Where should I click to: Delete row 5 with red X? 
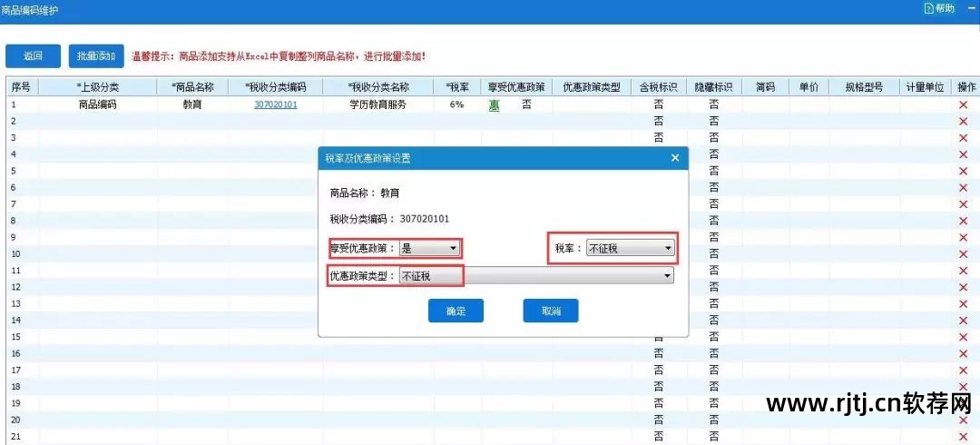click(x=963, y=171)
